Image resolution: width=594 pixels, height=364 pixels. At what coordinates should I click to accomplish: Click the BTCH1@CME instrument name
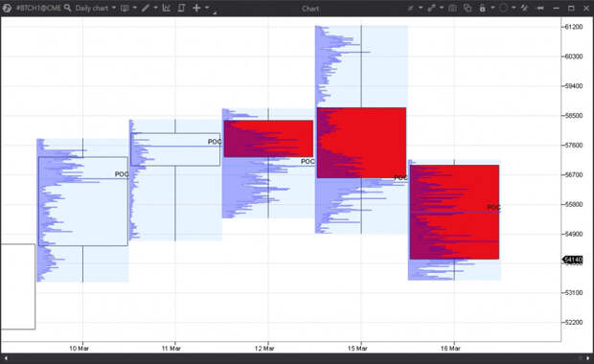(x=38, y=8)
